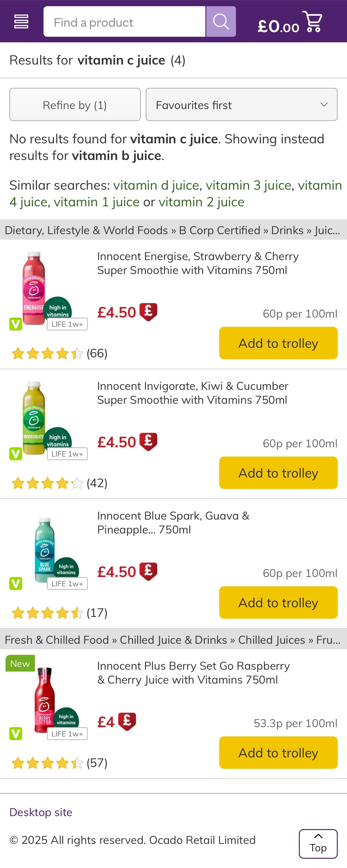347x868 pixels.
Task: Click the purple search magnifier button
Action: pyautogui.click(x=221, y=22)
